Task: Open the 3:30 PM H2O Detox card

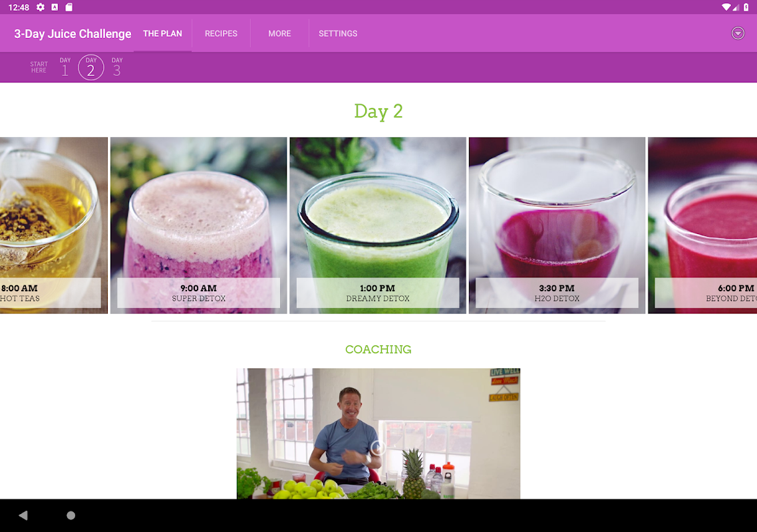Action: (557, 225)
